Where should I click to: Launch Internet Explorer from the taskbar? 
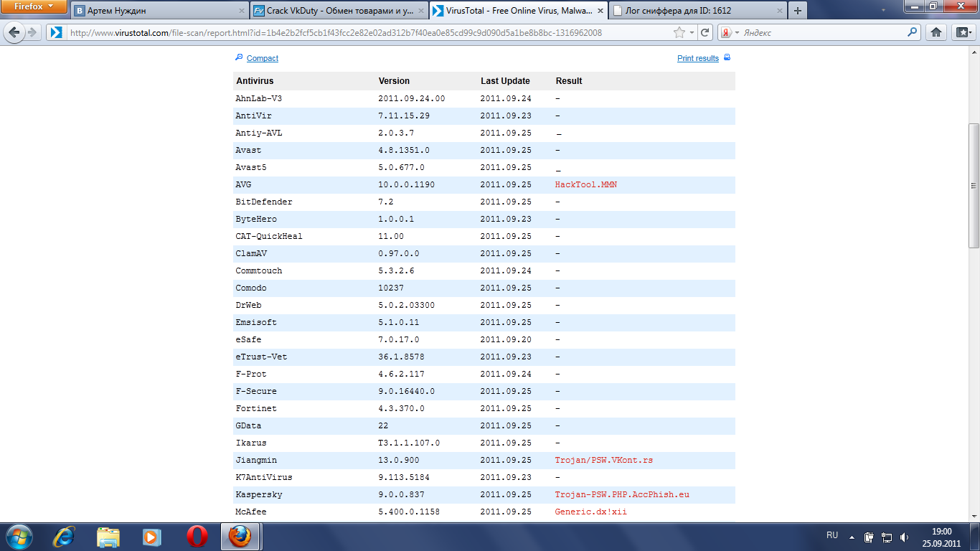point(65,537)
